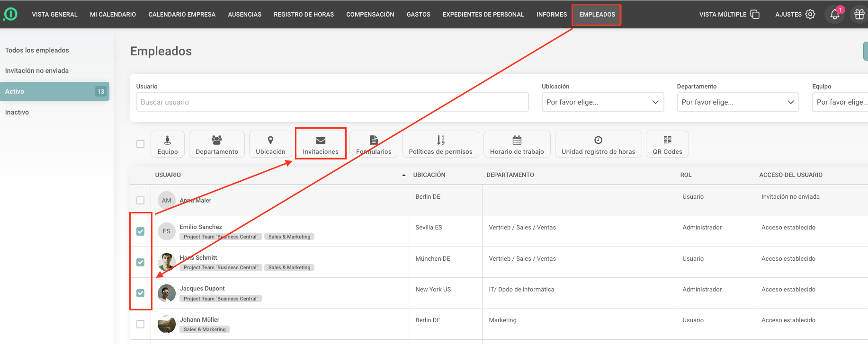The width and height of the screenshot is (868, 344).
Task: Uncheck Emilio Sanchez's checkbox
Action: [x=141, y=231]
